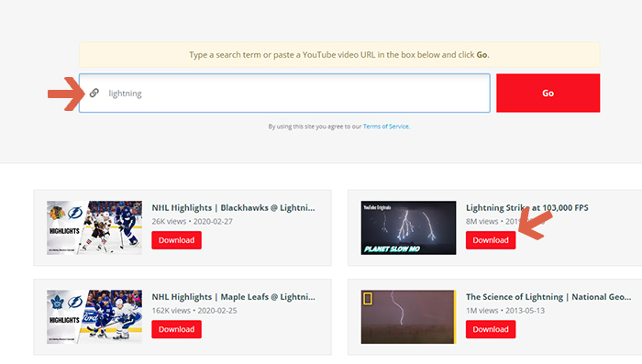The image size is (642, 364).
Task: Download The Science of Lightning video
Action: coord(491,329)
